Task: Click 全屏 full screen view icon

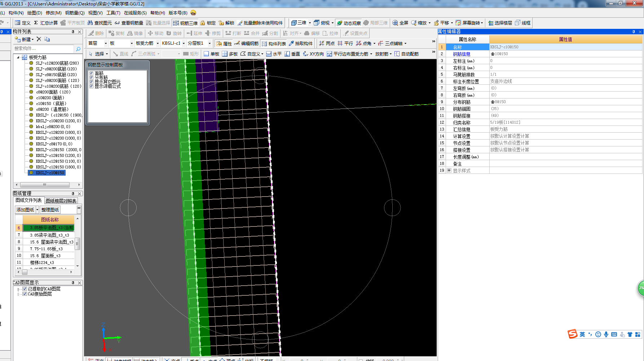Action: [400, 23]
